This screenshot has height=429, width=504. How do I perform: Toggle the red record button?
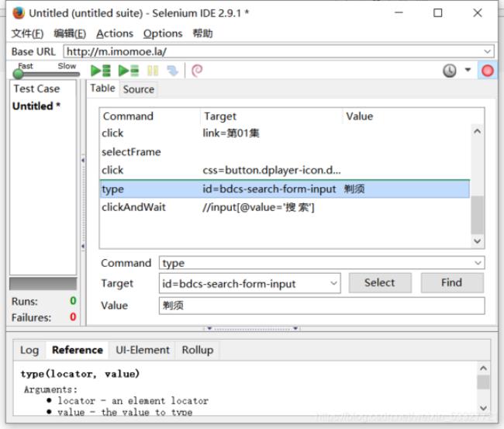487,71
